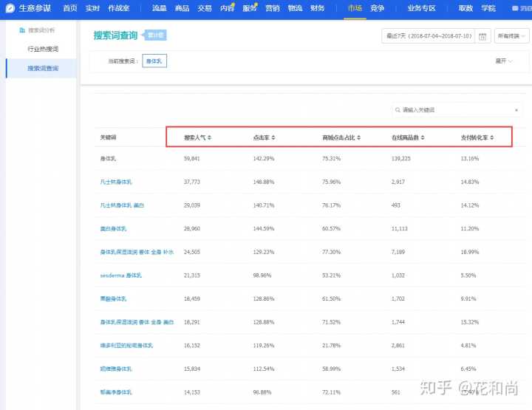Select 行业热搜词 in the sidebar

[x=43, y=49]
